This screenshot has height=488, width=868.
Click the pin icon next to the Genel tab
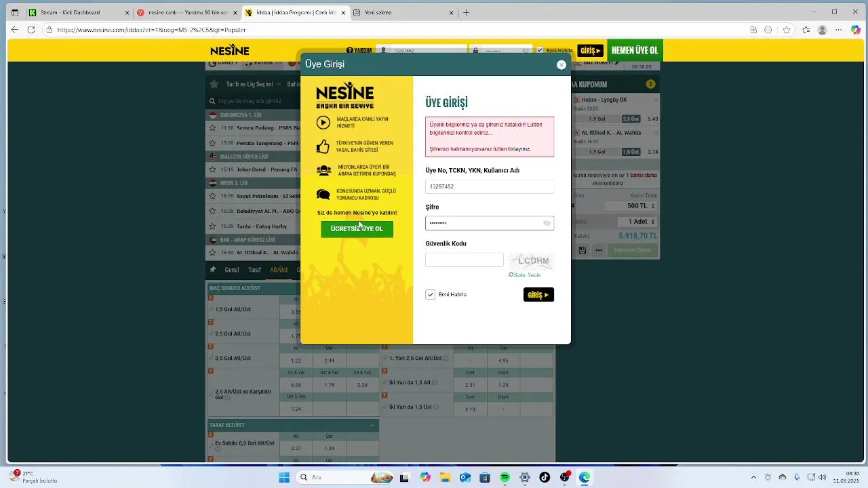pyautogui.click(x=213, y=270)
